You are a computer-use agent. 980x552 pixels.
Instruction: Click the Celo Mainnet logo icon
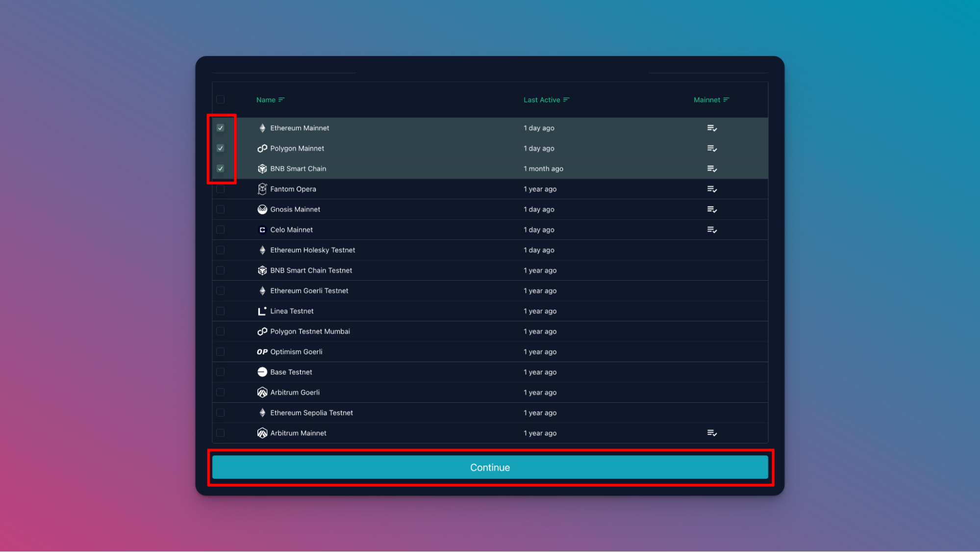pyautogui.click(x=262, y=230)
